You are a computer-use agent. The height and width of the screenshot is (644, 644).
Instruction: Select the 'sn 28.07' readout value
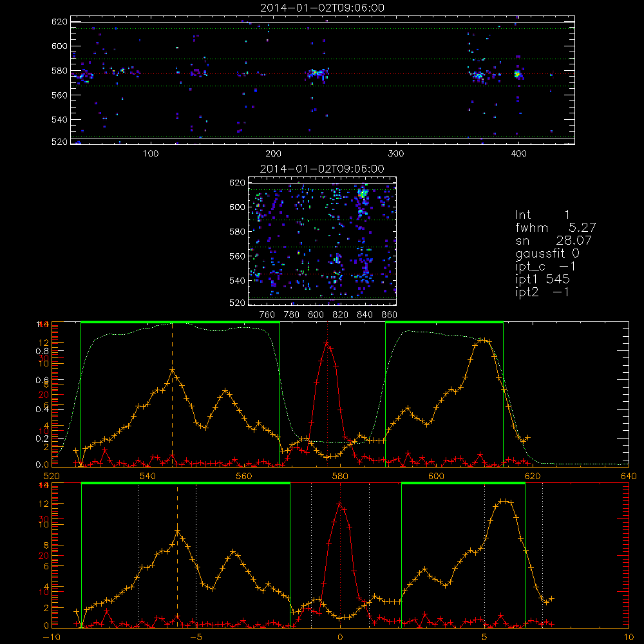[x=574, y=240]
